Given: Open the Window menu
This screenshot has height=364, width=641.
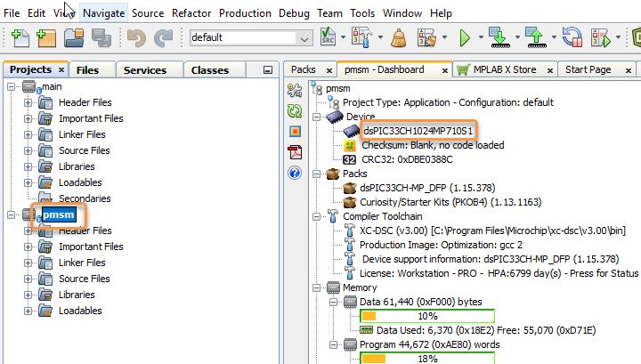Looking at the screenshot, I should 402,13.
